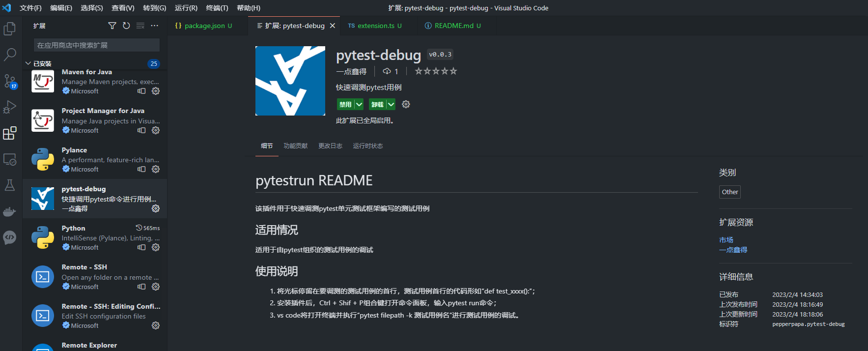868x351 pixels.
Task: Open the Explorer view in activity bar
Action: click(x=10, y=29)
